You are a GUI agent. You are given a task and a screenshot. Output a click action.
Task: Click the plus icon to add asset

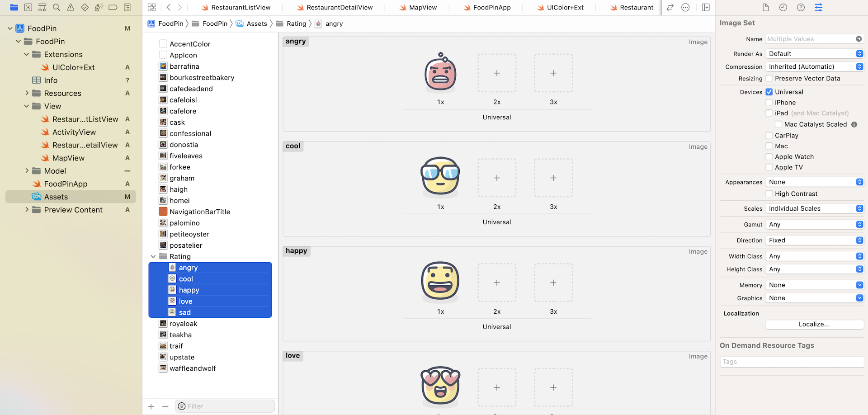(151, 406)
